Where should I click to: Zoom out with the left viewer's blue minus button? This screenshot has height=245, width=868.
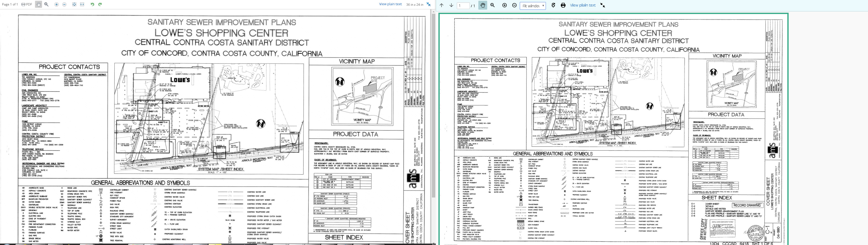click(x=64, y=4)
